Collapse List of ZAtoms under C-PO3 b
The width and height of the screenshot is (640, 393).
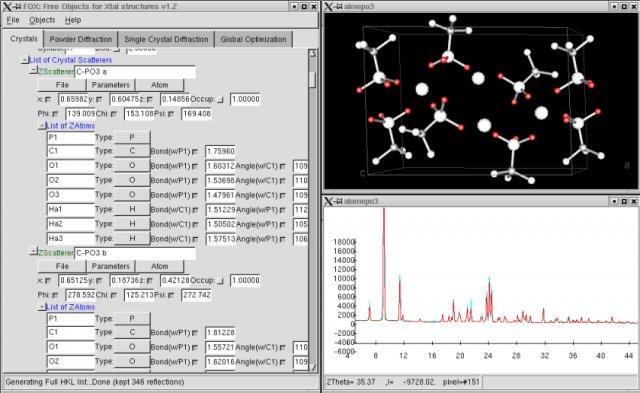click(x=42, y=307)
